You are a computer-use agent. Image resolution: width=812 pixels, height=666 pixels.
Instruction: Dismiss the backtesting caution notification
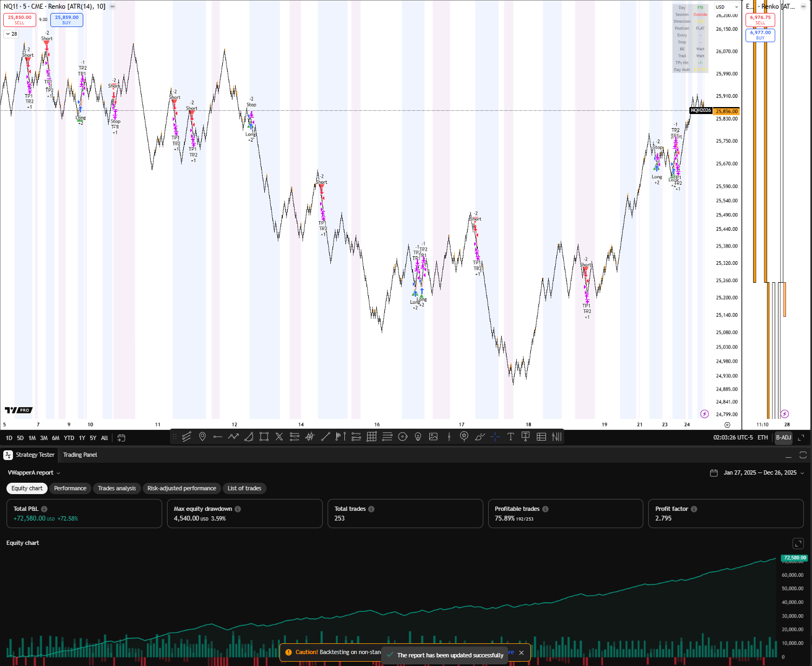point(521,652)
